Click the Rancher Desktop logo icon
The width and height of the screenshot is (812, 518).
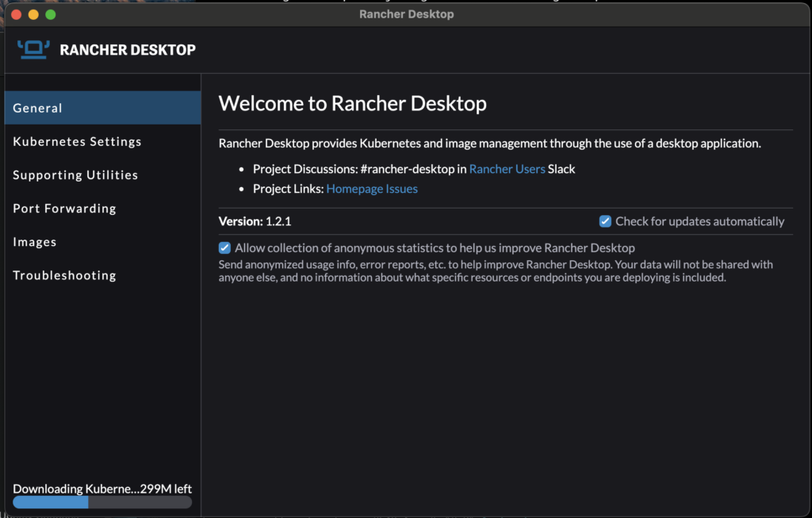[x=33, y=50]
